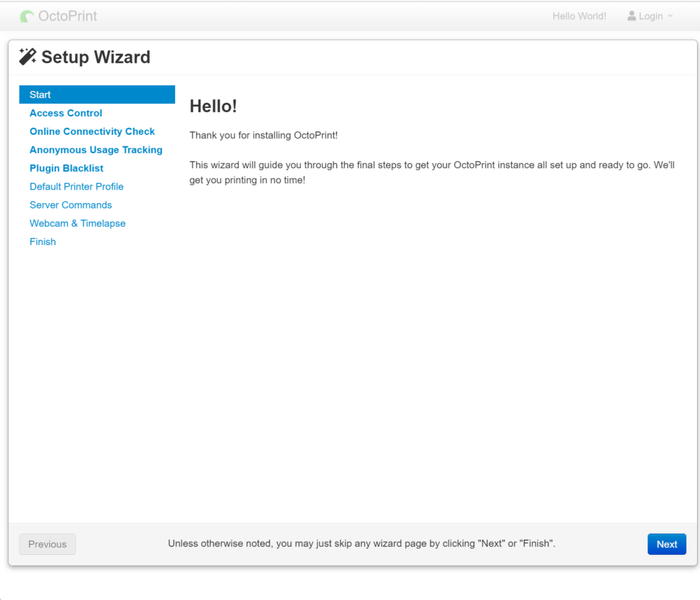Click the Setup Wizard magic wand icon
Image resolution: width=700 pixels, height=600 pixels.
pos(27,57)
